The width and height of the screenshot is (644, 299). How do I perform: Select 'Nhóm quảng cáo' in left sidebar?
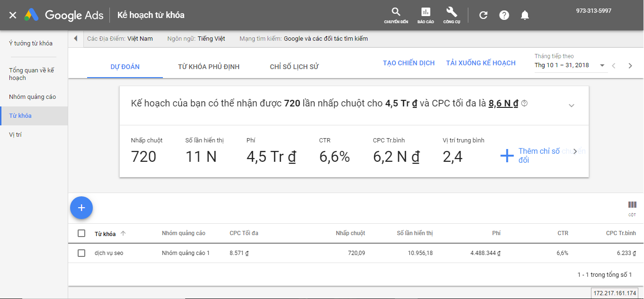click(32, 97)
